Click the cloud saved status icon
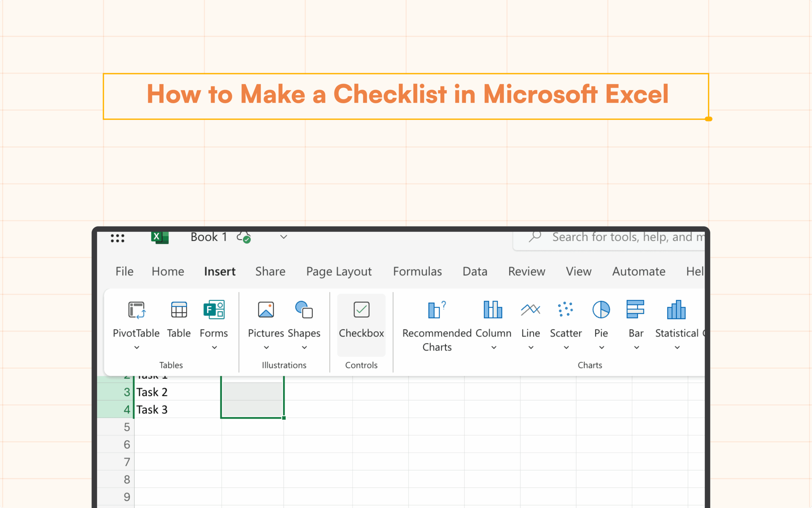Viewport: 812px width, 508px height. (244, 237)
